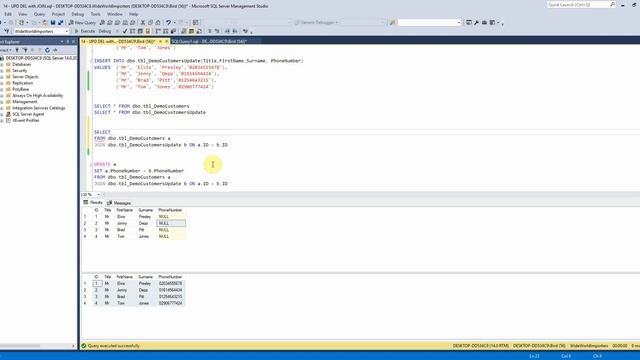Image resolution: width=640 pixels, height=360 pixels.
Task: Click the UPDATE a line in the editor
Action: [105, 164]
